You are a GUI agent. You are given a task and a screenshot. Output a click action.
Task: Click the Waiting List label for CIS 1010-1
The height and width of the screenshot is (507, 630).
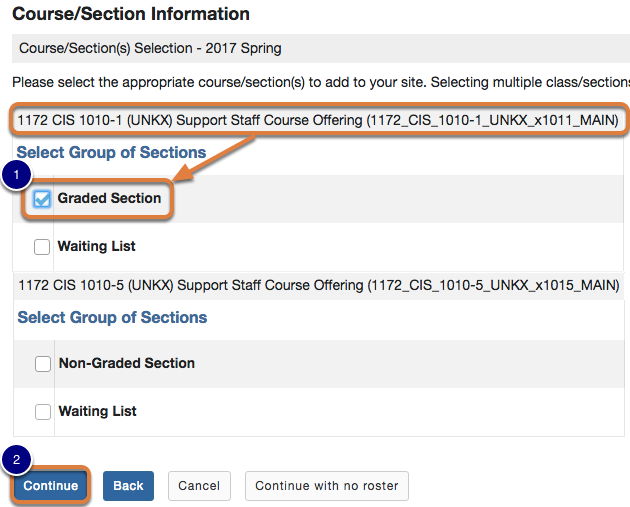(x=97, y=246)
